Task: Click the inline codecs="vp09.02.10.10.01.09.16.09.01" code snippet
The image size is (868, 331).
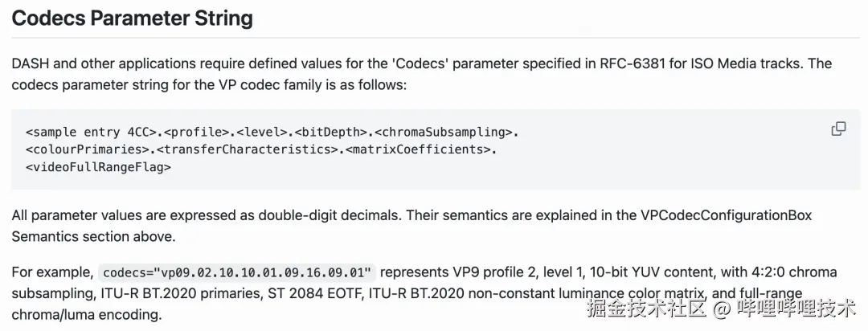Action: [238, 272]
